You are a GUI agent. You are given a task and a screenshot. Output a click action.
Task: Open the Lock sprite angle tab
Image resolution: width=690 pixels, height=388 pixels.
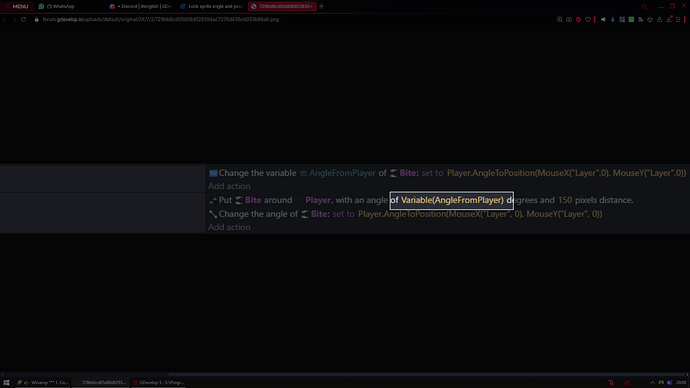click(x=211, y=6)
